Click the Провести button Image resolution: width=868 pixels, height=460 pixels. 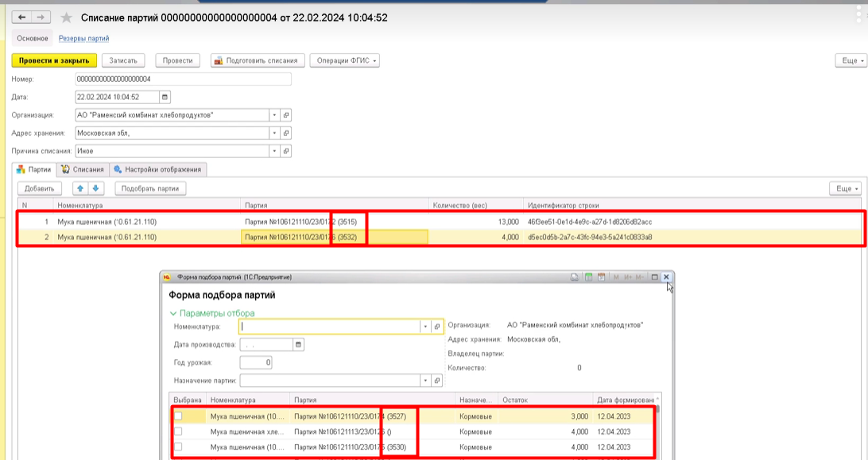click(178, 60)
